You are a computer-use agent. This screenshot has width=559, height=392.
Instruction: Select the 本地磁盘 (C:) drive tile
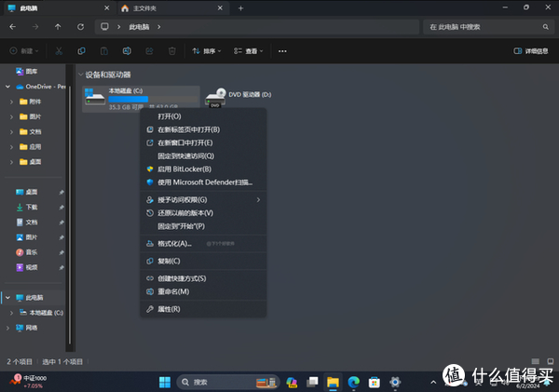141,99
